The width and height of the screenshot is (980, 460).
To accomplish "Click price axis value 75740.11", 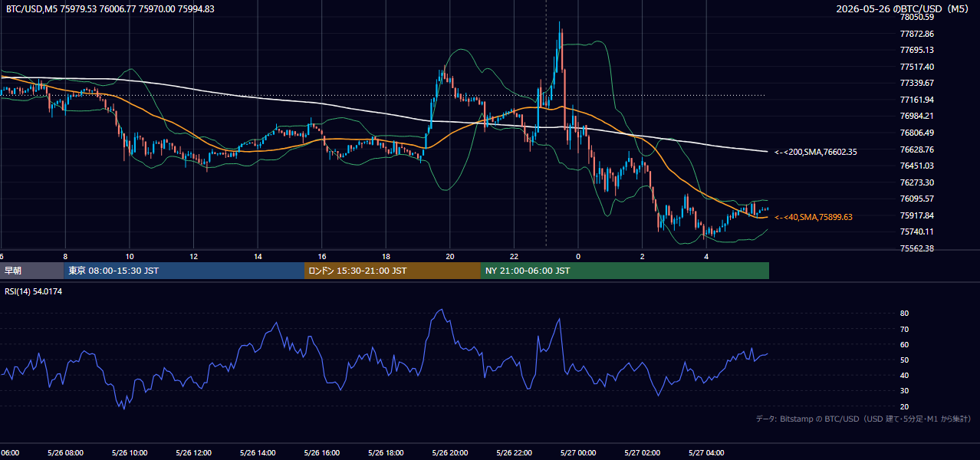I will coord(916,232).
